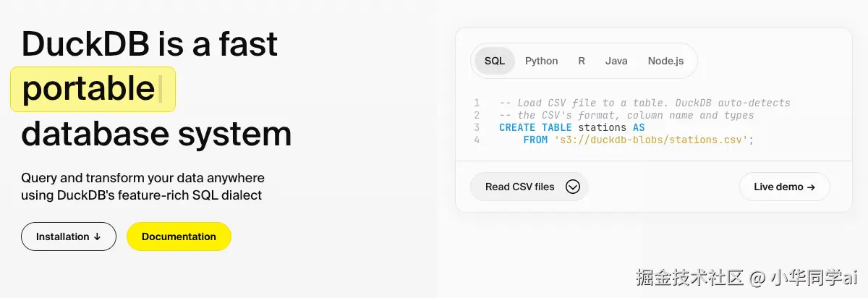The width and height of the screenshot is (868, 298).
Task: Click the Live demo button
Action: coord(784,187)
